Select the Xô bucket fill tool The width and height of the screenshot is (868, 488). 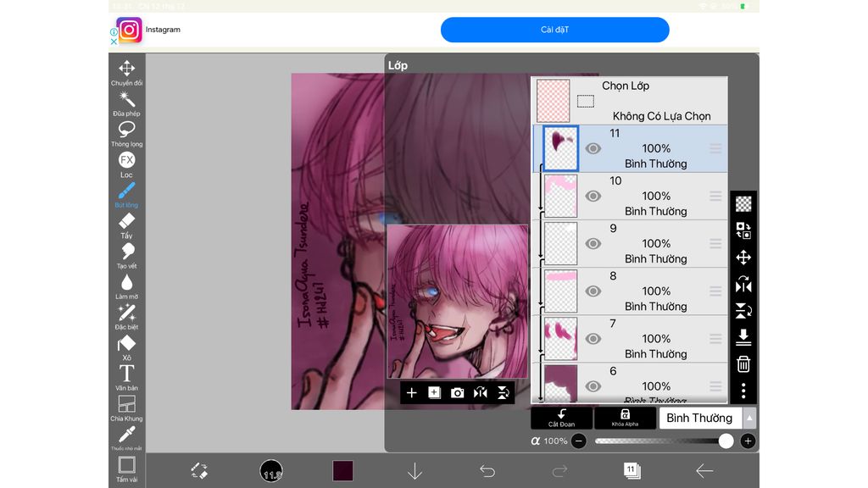click(x=127, y=347)
